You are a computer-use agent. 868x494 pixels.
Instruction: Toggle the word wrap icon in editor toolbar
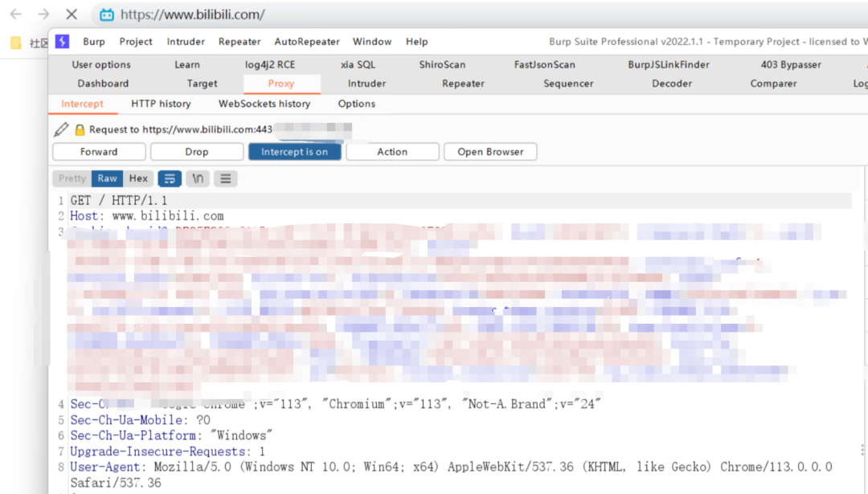[170, 178]
